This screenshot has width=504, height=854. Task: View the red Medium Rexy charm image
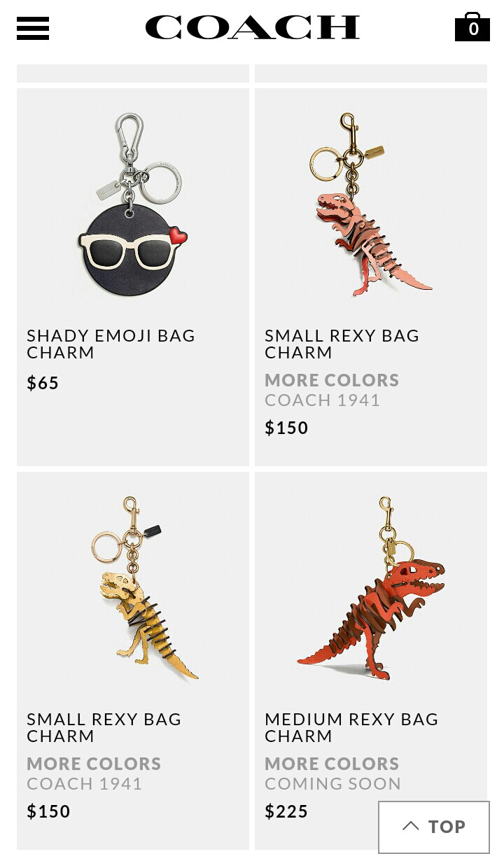371,588
